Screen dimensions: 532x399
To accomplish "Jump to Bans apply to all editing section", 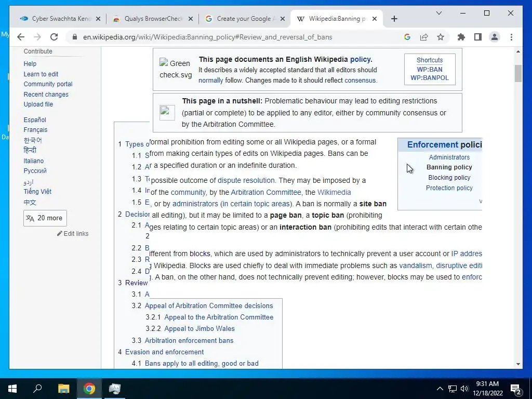I will point(202,363).
